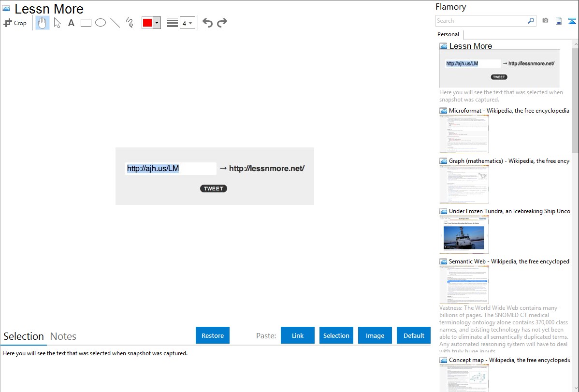Click the icon beside Concept map entry
This screenshot has height=392, width=579.
444,360
